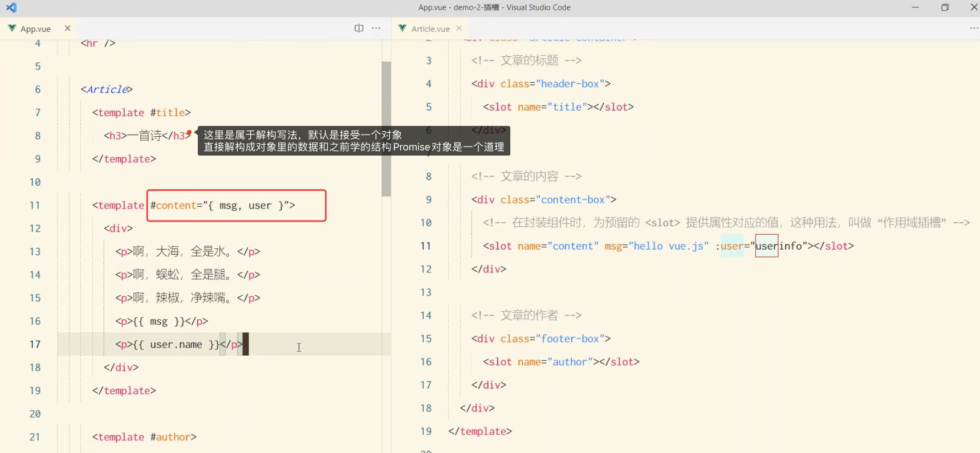
Task: Open More Actions menu for right editor group
Action: tap(974, 28)
